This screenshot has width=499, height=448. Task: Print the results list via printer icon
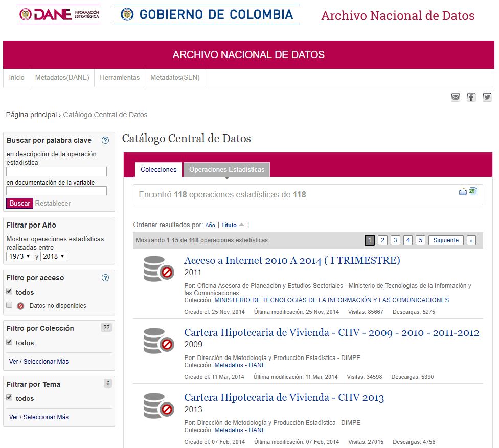[463, 192]
